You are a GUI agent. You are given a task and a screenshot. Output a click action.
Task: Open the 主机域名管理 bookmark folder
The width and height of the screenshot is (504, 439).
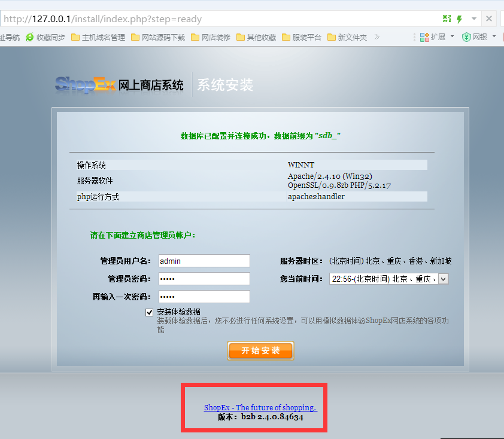point(98,37)
